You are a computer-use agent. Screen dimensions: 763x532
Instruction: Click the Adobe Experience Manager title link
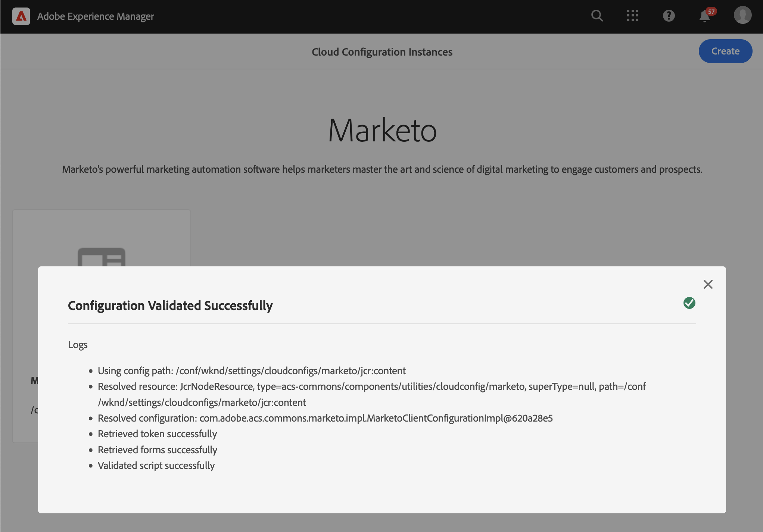[96, 16]
